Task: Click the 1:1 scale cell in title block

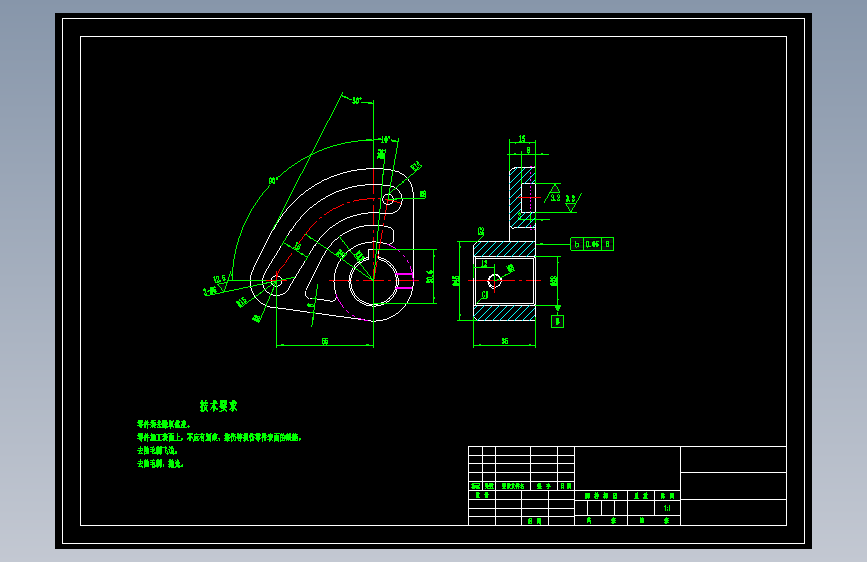Action: [667, 508]
